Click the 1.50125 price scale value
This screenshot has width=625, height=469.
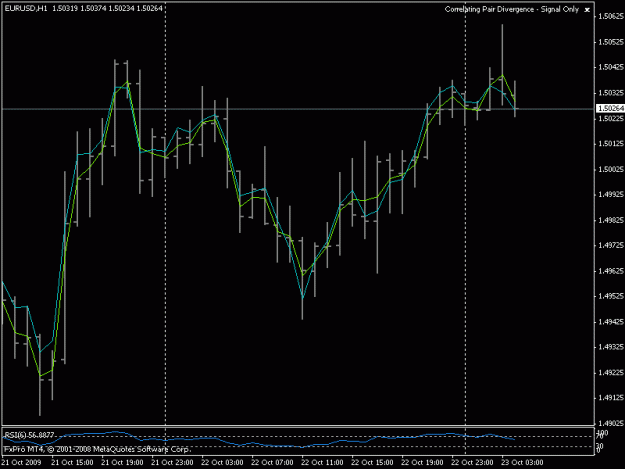click(611, 143)
